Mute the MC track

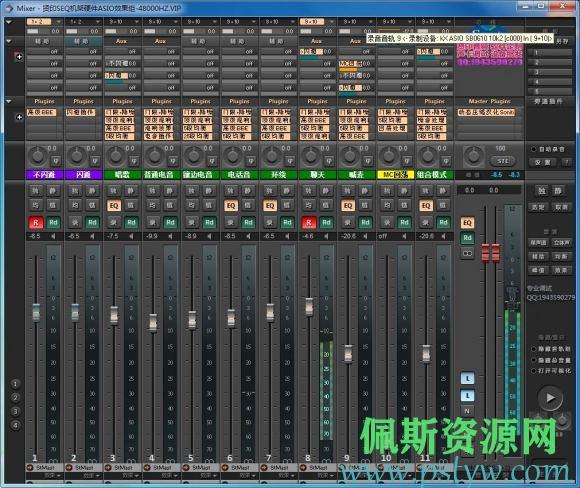pos(404,191)
